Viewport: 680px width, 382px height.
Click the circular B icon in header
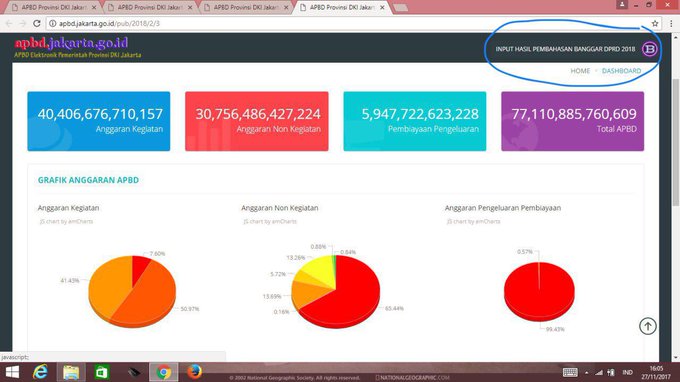pos(649,49)
